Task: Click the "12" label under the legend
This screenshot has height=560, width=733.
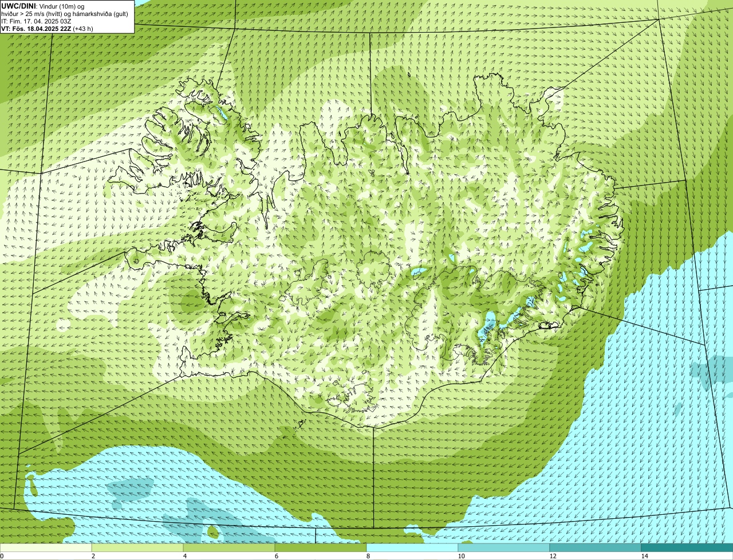Action: tap(552, 556)
